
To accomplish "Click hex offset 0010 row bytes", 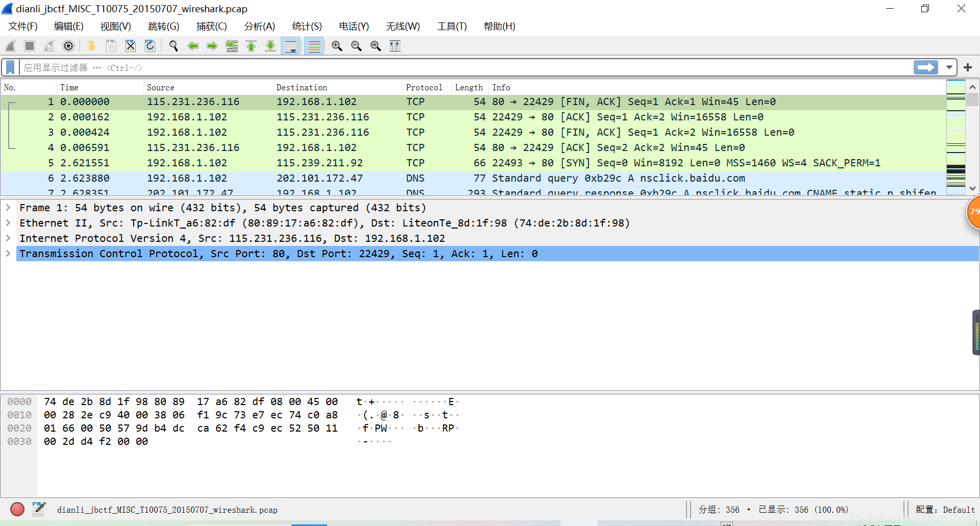I will pos(191,415).
